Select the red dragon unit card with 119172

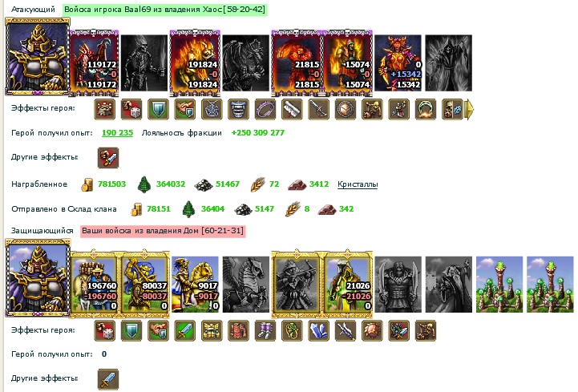[94, 63]
